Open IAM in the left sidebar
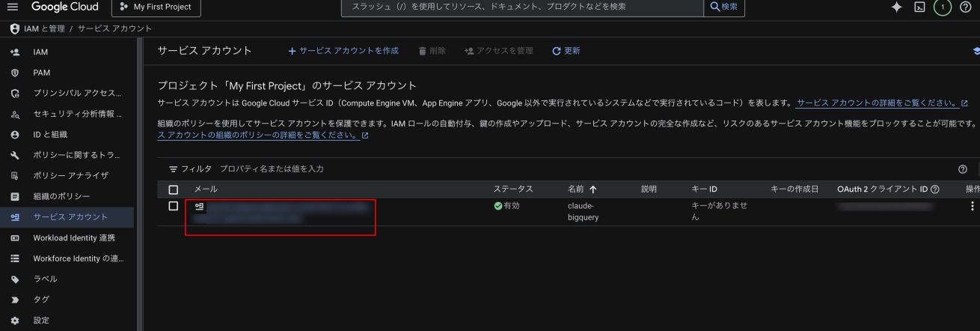980x331 pixels. pyautogui.click(x=40, y=52)
